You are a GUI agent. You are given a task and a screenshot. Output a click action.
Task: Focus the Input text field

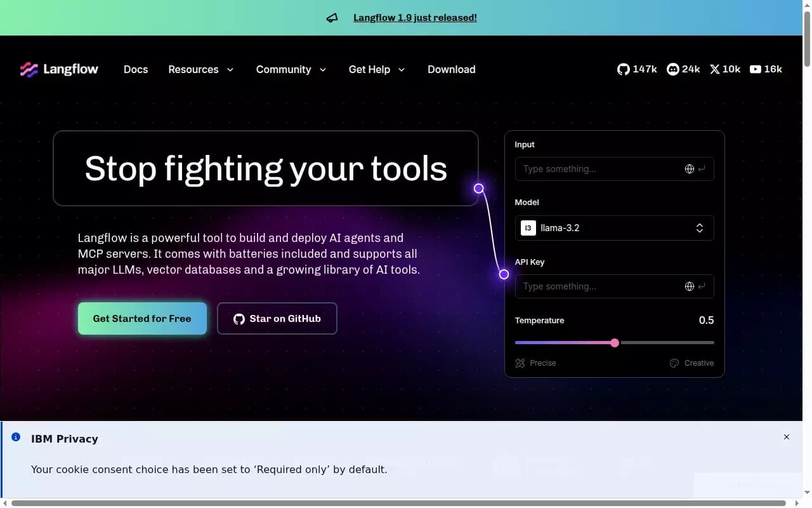tap(614, 169)
